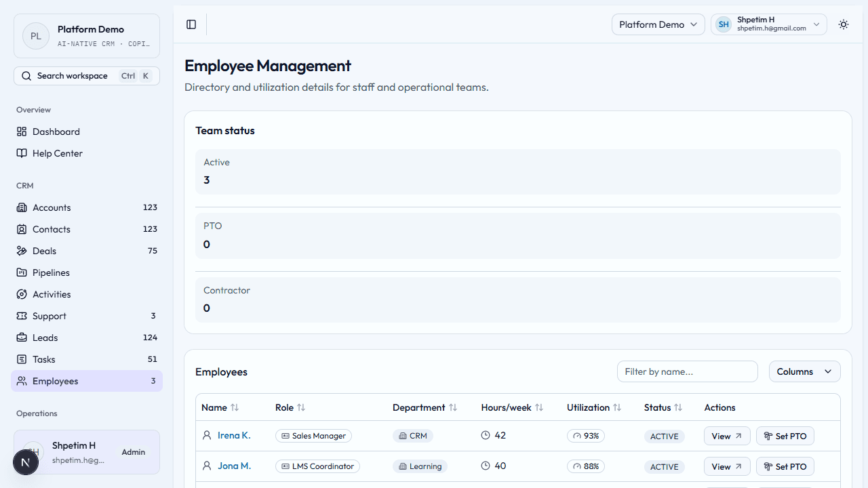Open the Shpetim H account menu
The width and height of the screenshot is (868, 488).
coord(768,24)
